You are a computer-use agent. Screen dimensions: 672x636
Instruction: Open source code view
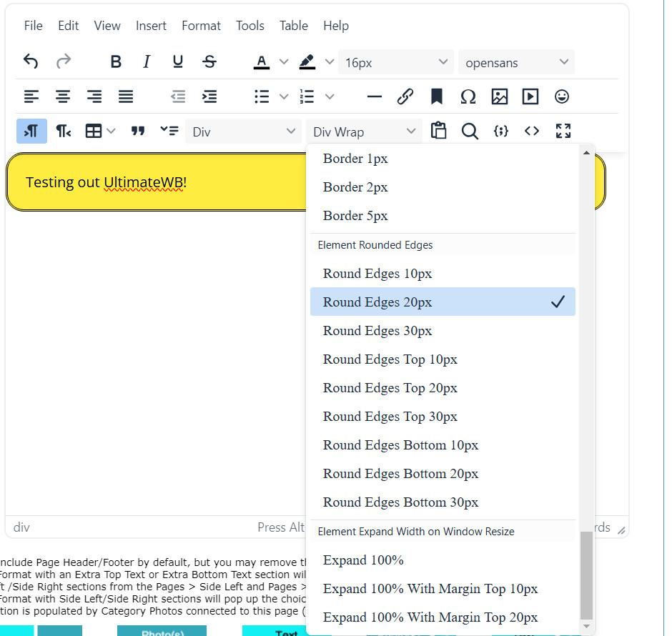pos(532,131)
